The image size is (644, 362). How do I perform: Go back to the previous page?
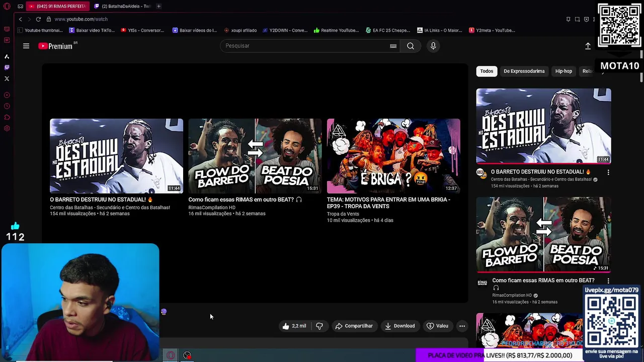(20, 19)
